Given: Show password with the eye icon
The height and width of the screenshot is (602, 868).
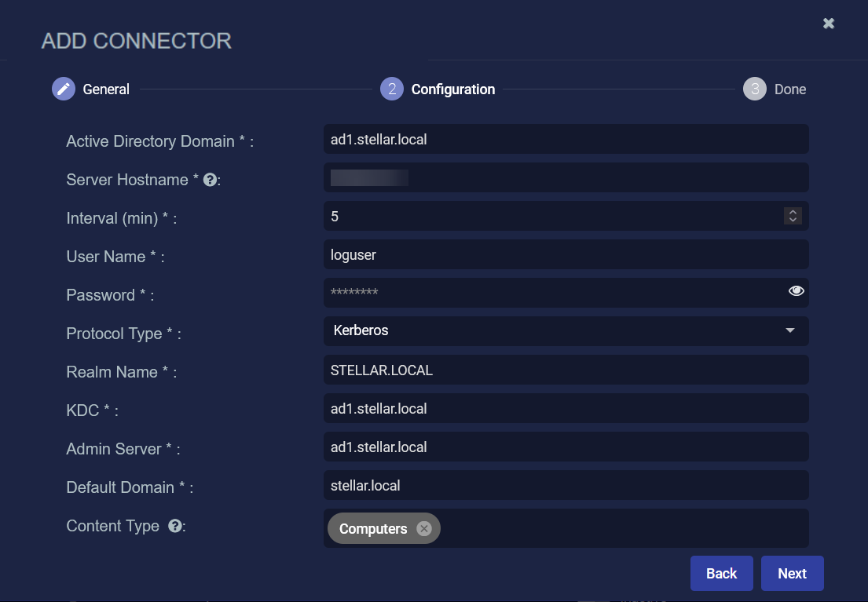Looking at the screenshot, I should 797,291.
